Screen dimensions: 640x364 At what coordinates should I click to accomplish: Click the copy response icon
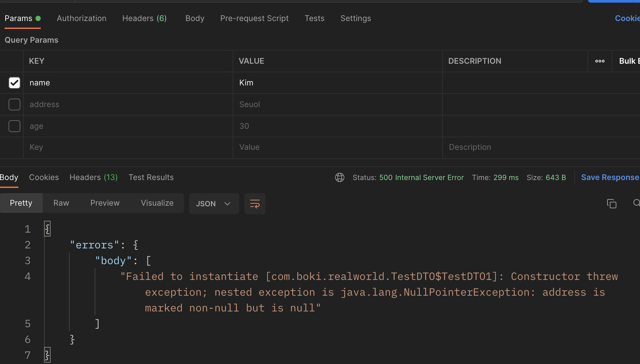point(611,204)
